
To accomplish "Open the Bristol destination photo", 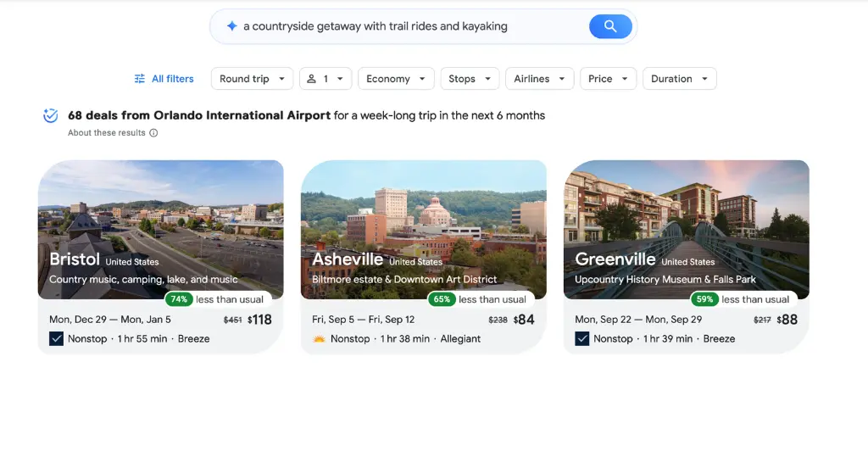I will click(x=160, y=229).
